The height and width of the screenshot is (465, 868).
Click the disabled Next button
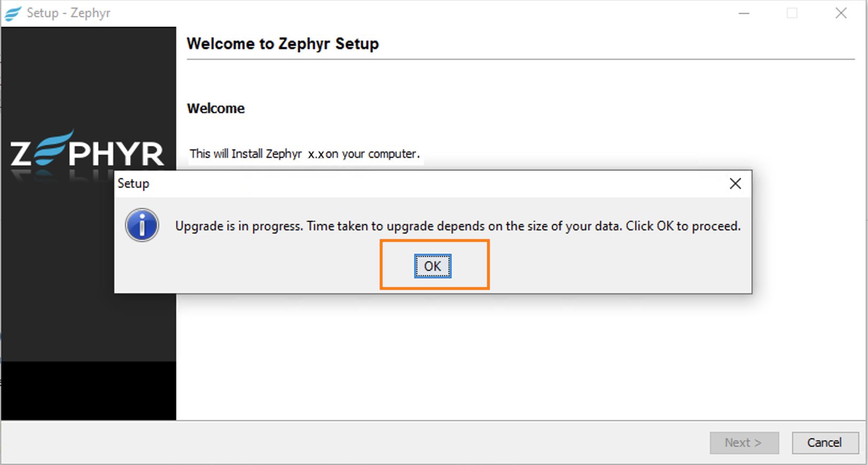click(744, 443)
